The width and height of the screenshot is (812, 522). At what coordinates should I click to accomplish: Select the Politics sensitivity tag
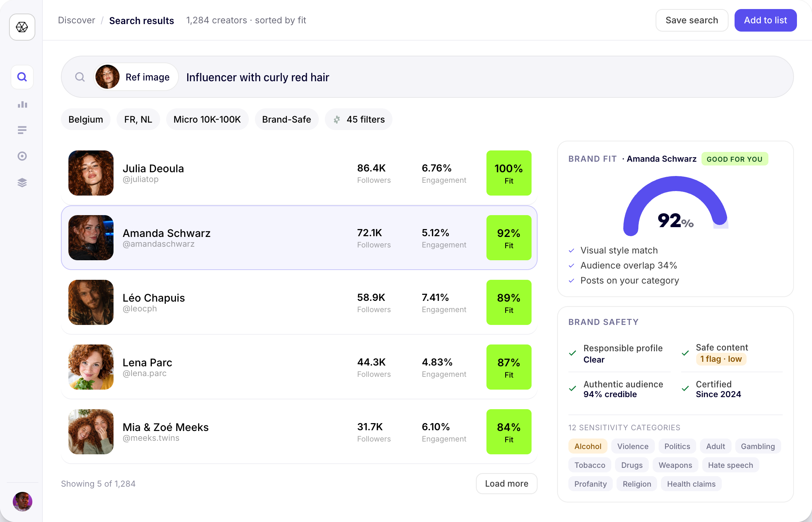point(677,446)
